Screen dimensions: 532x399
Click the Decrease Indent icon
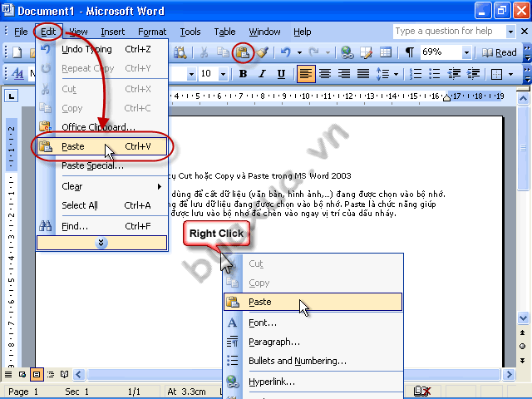click(x=454, y=74)
